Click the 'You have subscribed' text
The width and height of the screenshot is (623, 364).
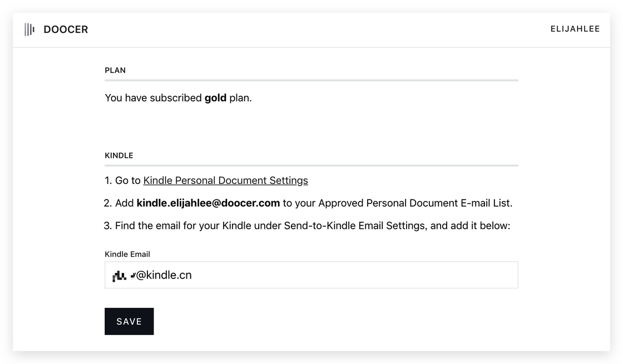(x=154, y=98)
